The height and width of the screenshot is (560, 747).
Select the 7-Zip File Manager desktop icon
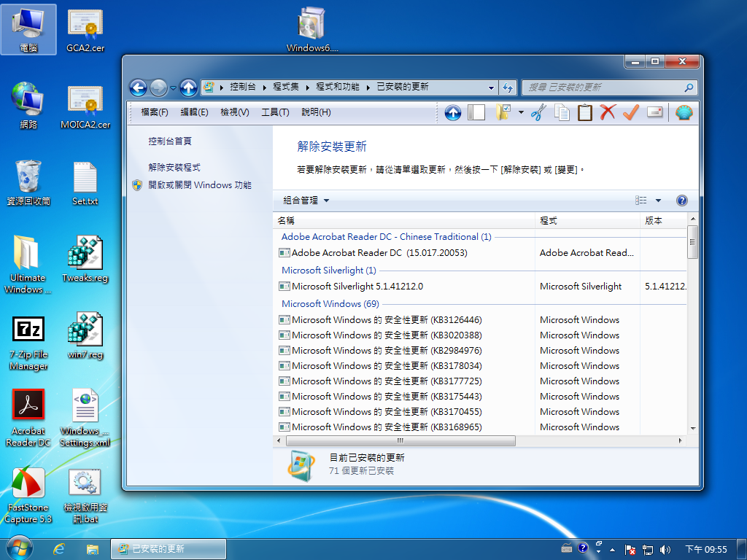[28, 343]
